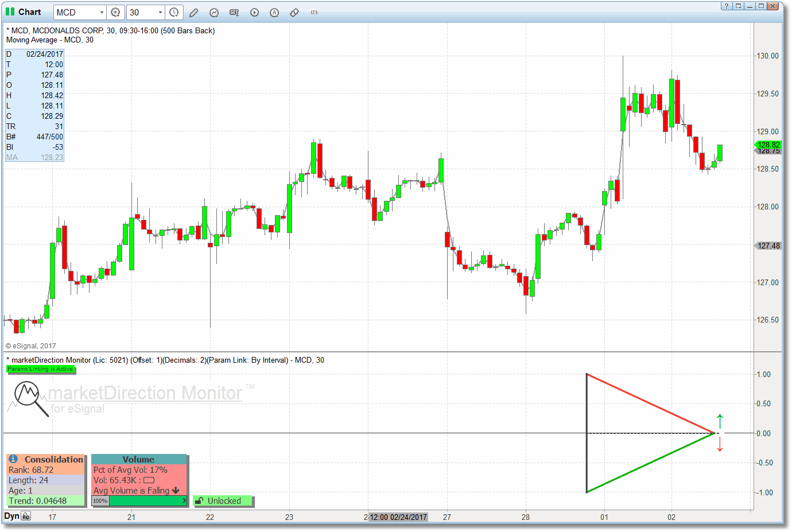The image size is (792, 532).
Task: Click the close value 128.29 in data box
Action: click(x=52, y=116)
